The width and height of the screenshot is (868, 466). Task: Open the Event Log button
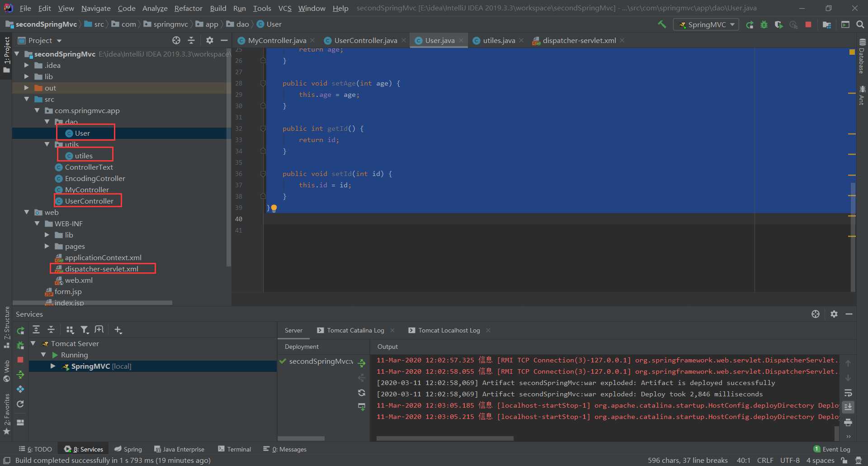[x=832, y=449]
